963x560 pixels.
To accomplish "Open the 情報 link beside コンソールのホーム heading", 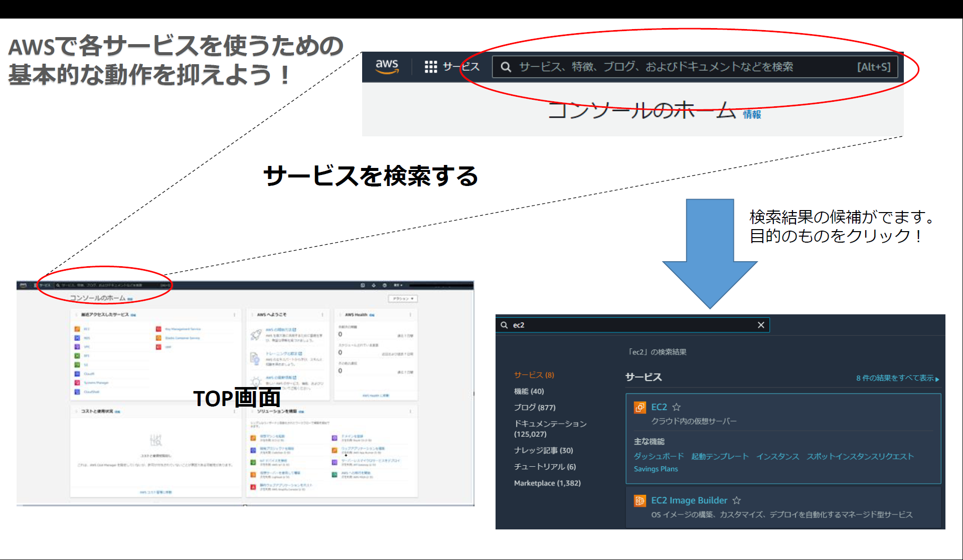I will pos(752,114).
